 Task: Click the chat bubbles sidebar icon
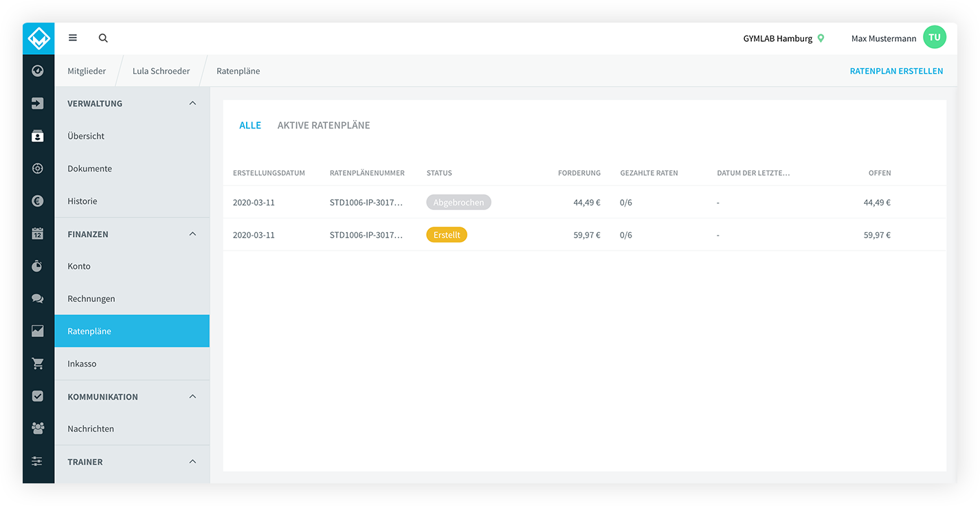(x=38, y=299)
